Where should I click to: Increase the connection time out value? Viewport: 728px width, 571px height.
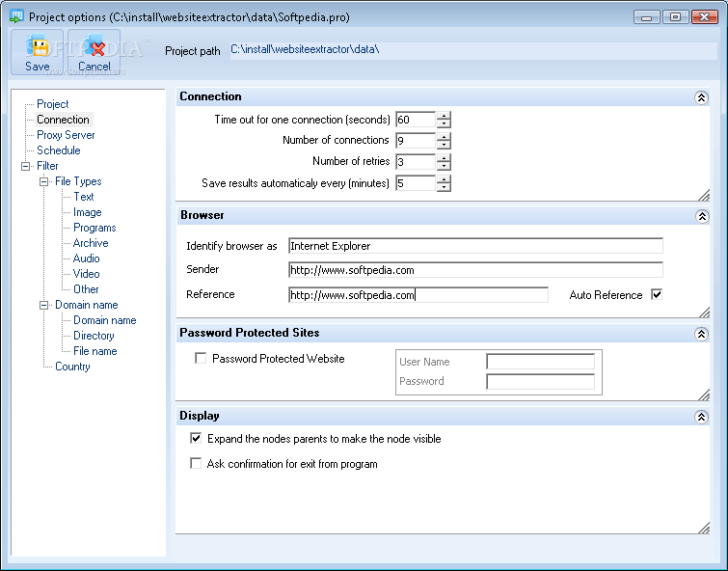coord(444,116)
